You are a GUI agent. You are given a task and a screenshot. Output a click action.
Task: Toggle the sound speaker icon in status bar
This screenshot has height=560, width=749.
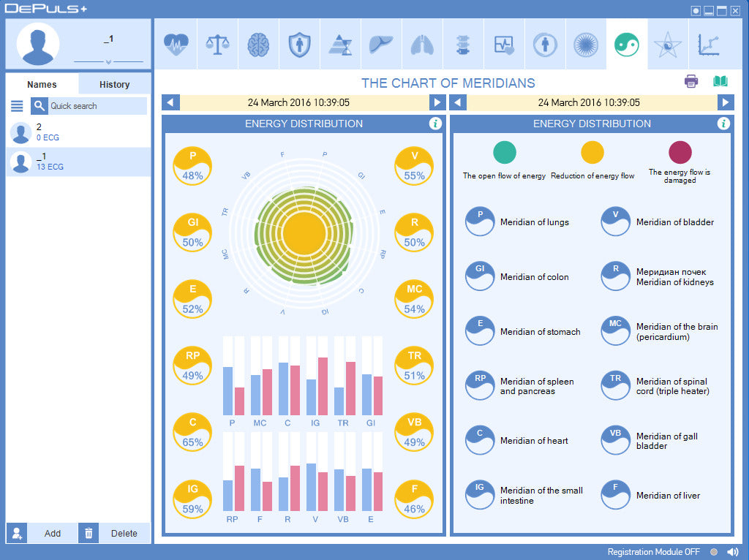tap(733, 552)
